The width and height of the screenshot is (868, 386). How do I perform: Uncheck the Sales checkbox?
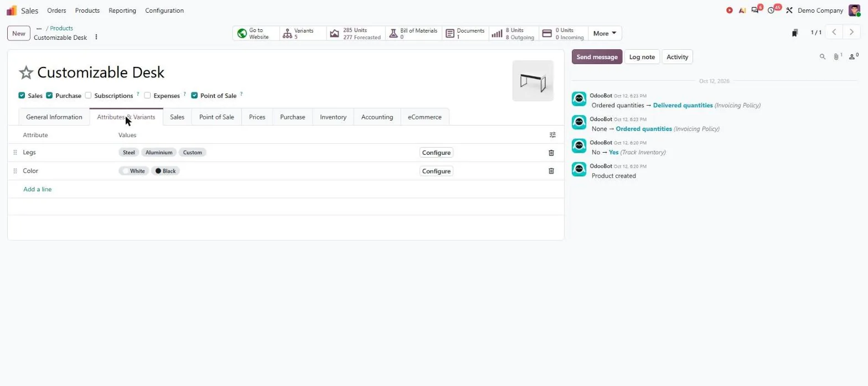[x=22, y=95]
